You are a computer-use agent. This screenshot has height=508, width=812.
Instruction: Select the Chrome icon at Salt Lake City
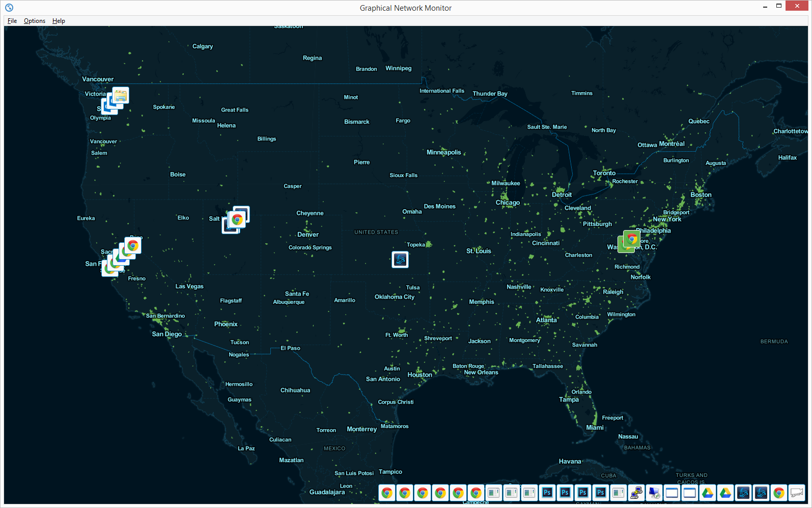pos(237,219)
